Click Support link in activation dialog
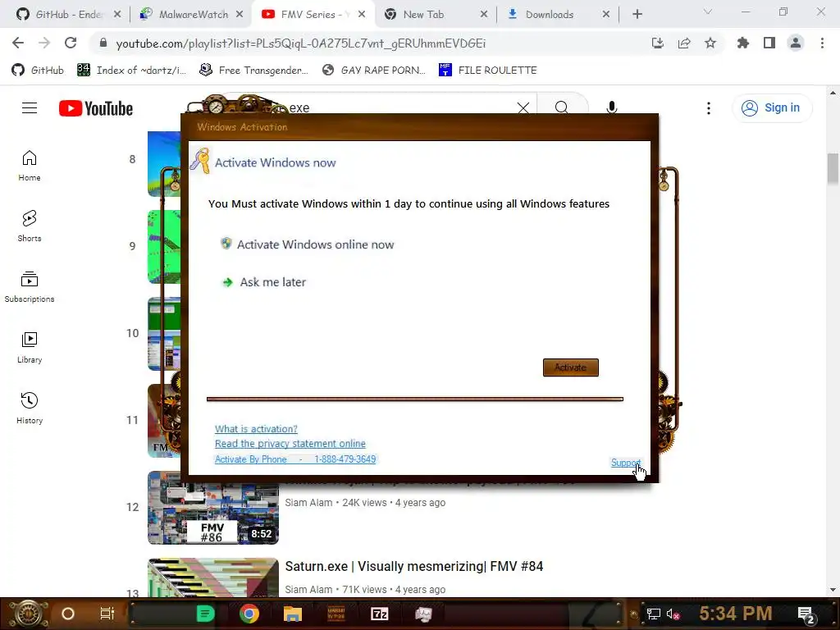Screen dimensions: 840x630 point(626,463)
